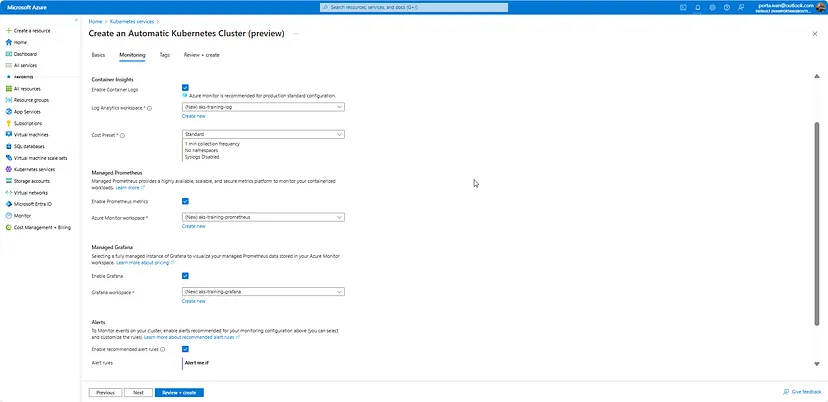The width and height of the screenshot is (828, 402).
Task: Click the Create a resource plus icon
Action: click(8, 31)
